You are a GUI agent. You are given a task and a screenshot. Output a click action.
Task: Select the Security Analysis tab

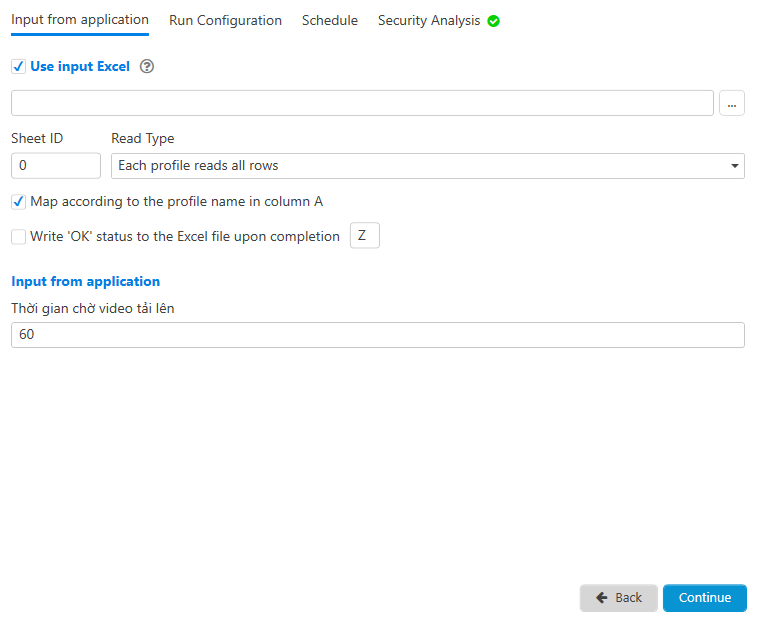428,20
